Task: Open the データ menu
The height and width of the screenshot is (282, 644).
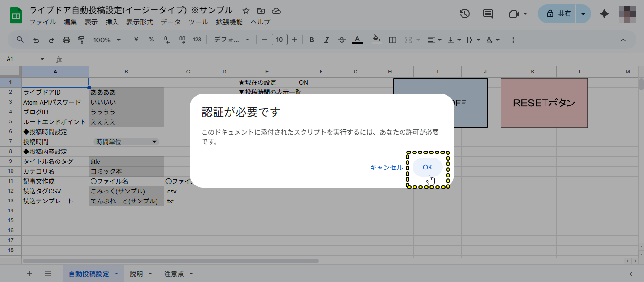Action: [x=171, y=22]
